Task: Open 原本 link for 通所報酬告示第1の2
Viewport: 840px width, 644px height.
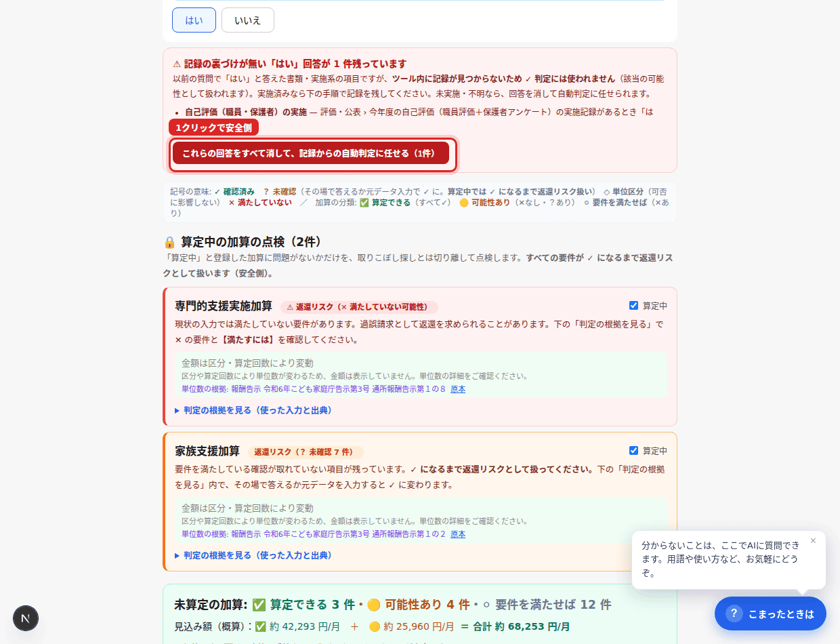Action: point(458,534)
